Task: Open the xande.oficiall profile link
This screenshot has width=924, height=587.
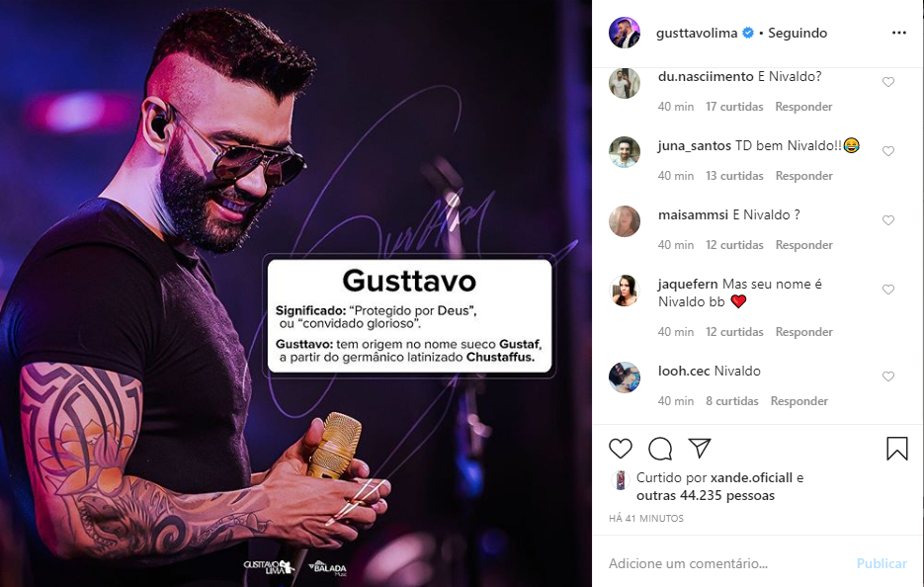Action: point(751,478)
